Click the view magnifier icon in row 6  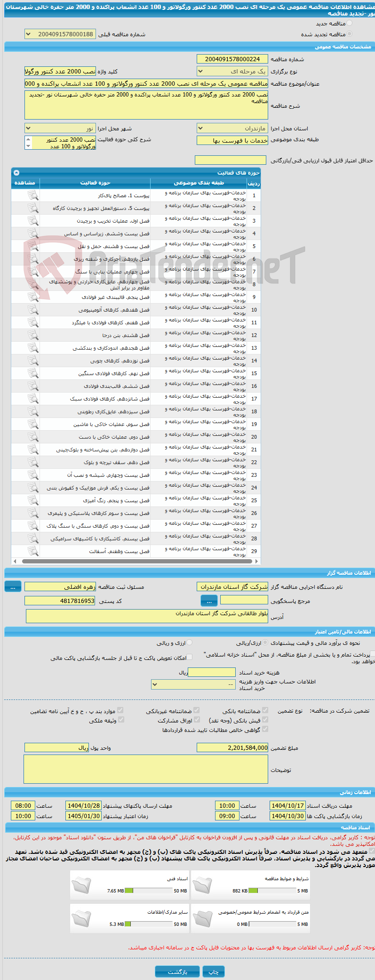click(33, 259)
